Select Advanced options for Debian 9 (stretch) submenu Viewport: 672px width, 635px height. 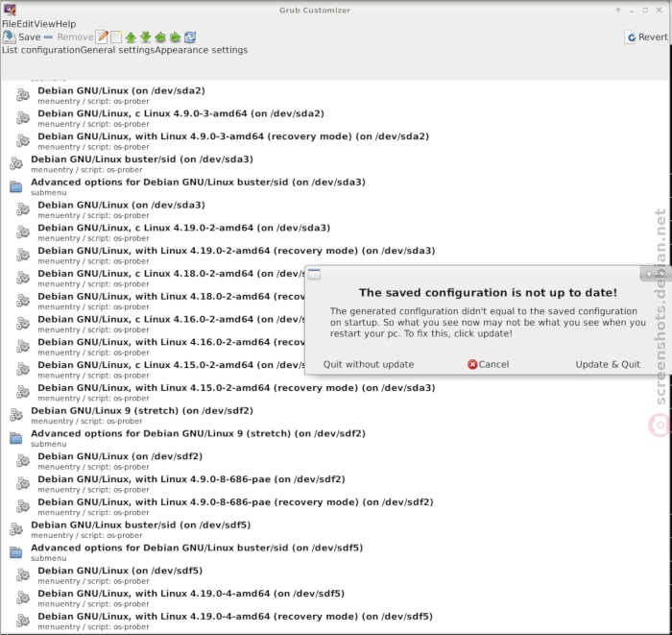click(x=198, y=438)
